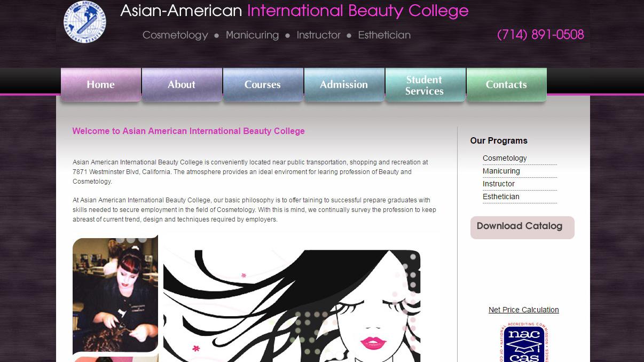
Task: Click the Cosmetology program link
Action: tap(505, 158)
